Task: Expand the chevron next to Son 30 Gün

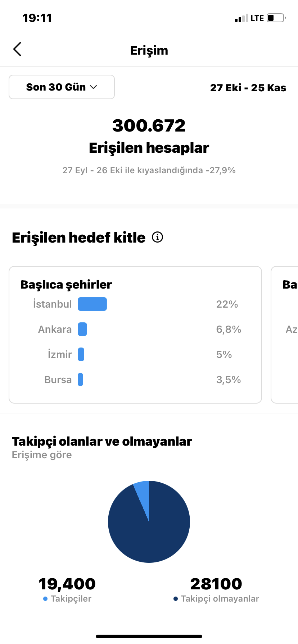Action: pyautogui.click(x=94, y=87)
